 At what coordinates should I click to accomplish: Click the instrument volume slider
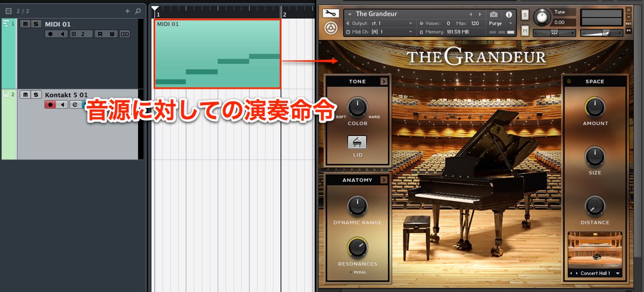[601, 32]
